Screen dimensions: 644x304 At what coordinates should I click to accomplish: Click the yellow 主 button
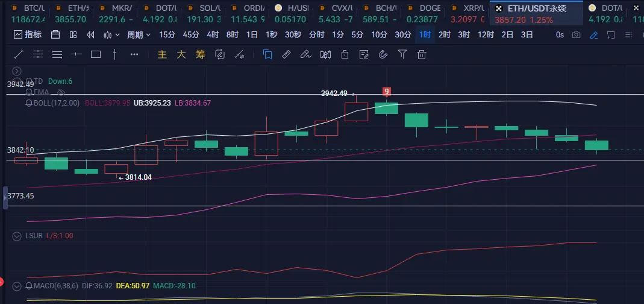coord(162,54)
